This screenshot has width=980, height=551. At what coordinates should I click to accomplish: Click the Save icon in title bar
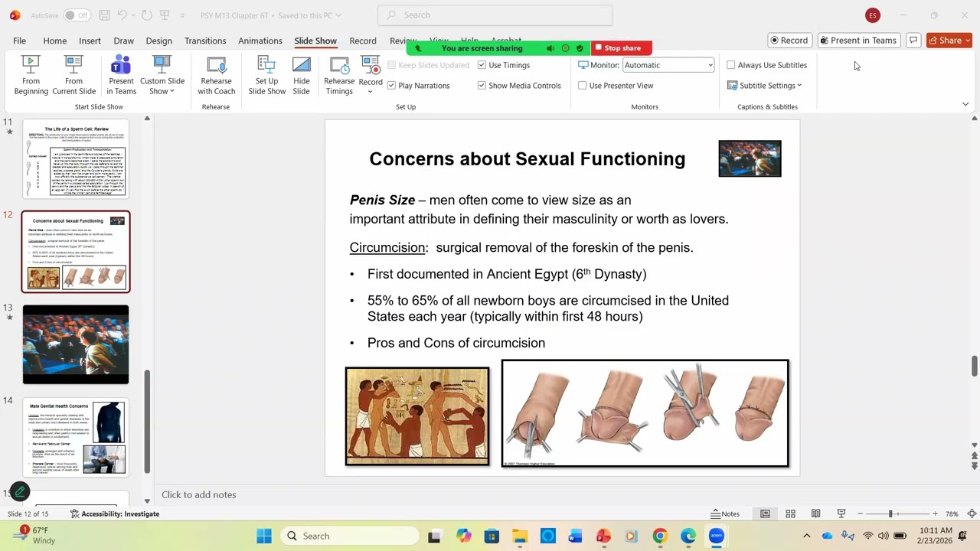[104, 15]
